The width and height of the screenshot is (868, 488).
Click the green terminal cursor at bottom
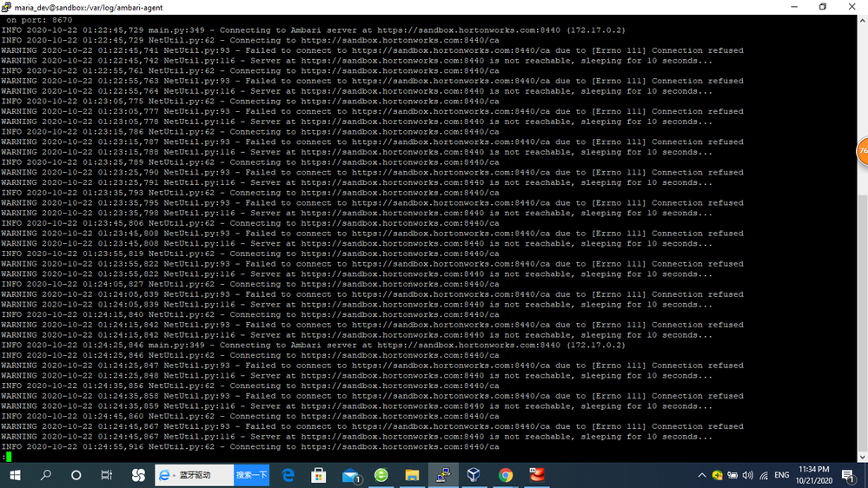click(x=9, y=457)
